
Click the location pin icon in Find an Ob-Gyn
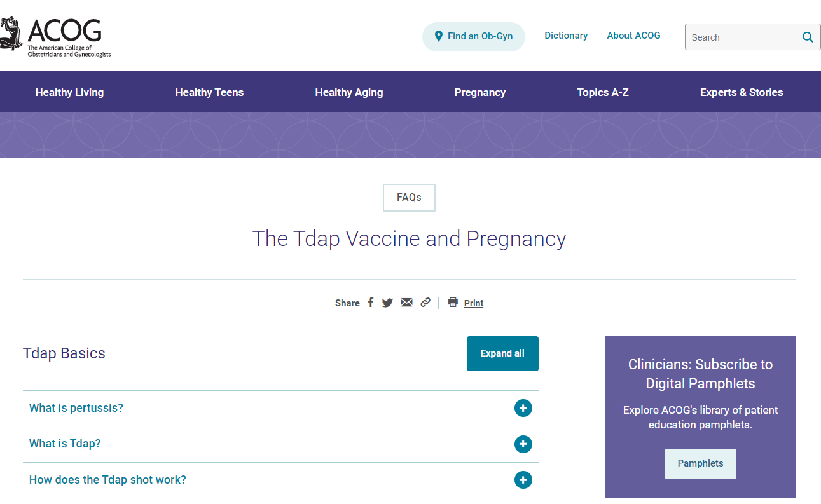438,36
